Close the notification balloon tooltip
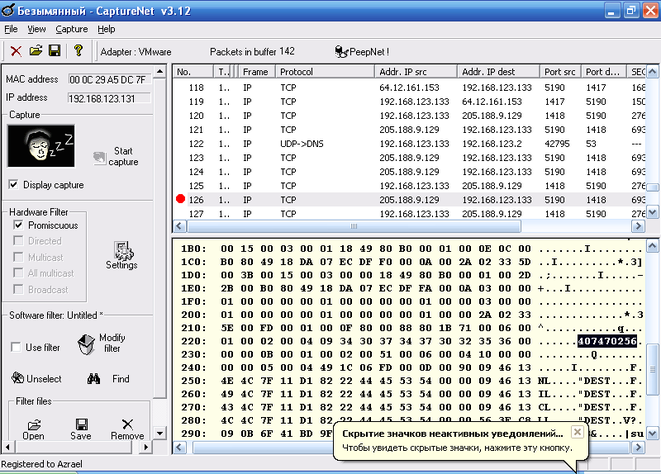The width and height of the screenshot is (661, 474). (x=577, y=433)
